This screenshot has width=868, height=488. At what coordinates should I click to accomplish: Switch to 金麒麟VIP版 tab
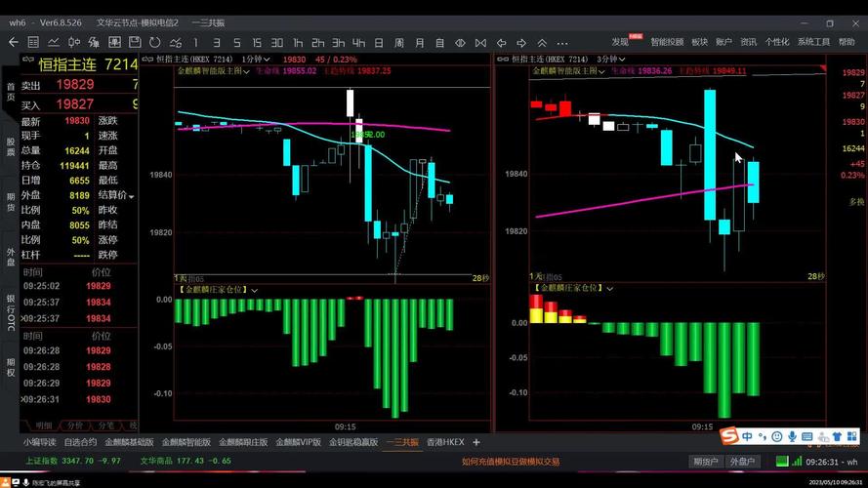coord(299,442)
